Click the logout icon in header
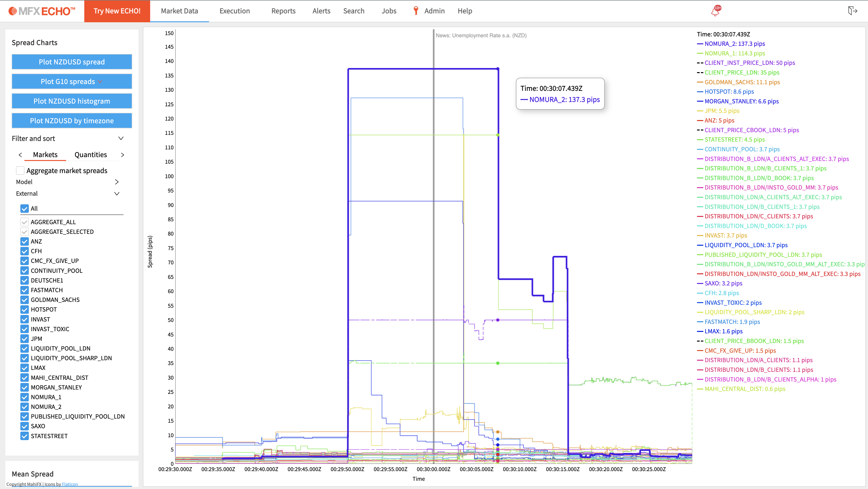 (x=852, y=11)
